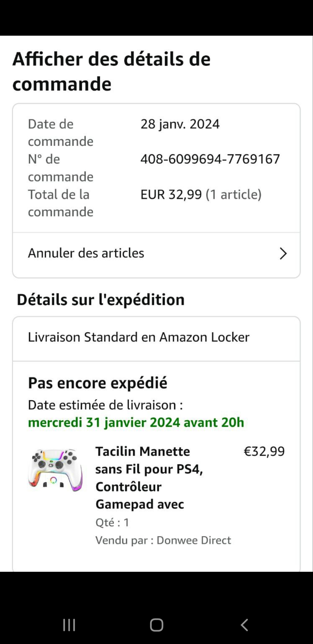Tap the Android back navigation button
The height and width of the screenshot is (644, 313).
pos(244,625)
